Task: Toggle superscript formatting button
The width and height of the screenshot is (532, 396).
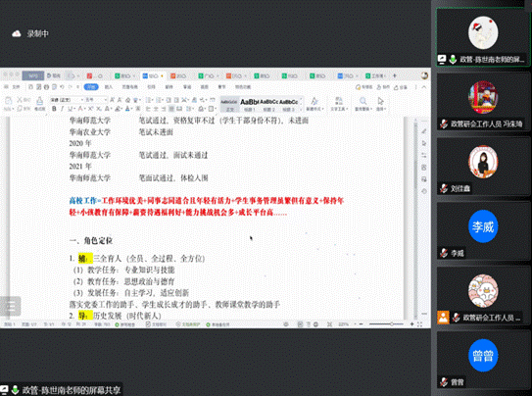Action: [x=90, y=109]
